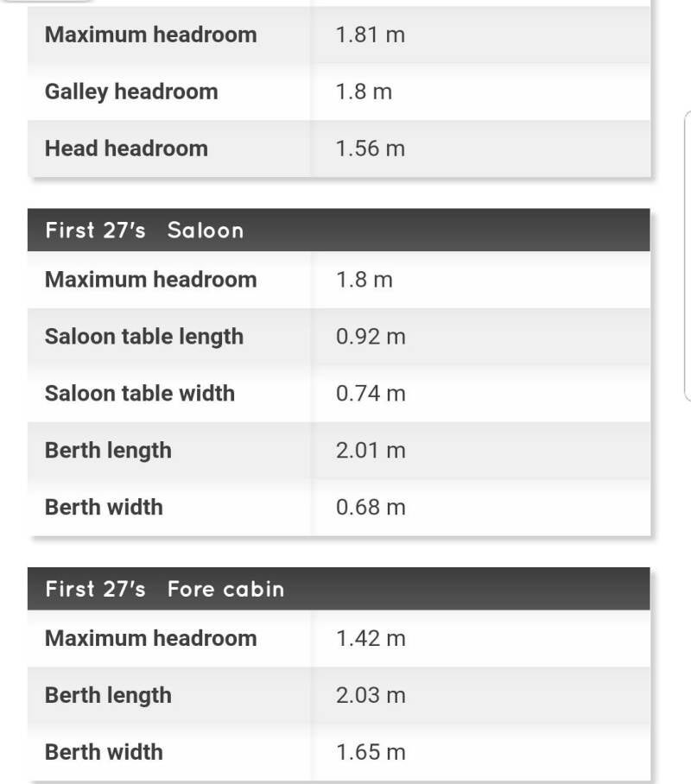Select the 2.03 m fore cabin berth length
The width and height of the screenshot is (691, 784).
[370, 696]
